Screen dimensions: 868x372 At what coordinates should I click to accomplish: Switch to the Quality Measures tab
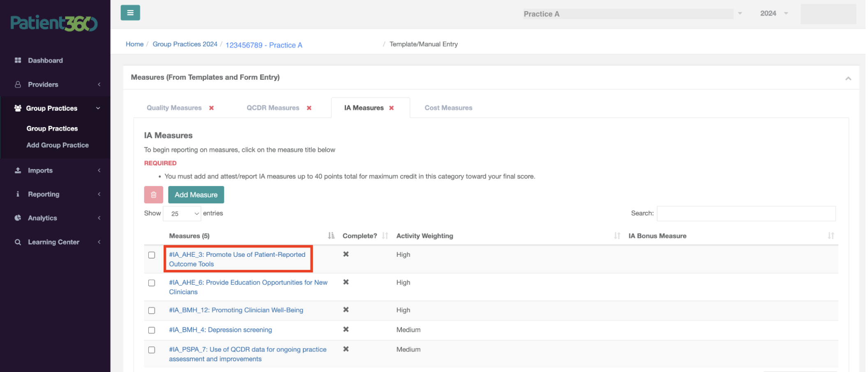pyautogui.click(x=174, y=108)
